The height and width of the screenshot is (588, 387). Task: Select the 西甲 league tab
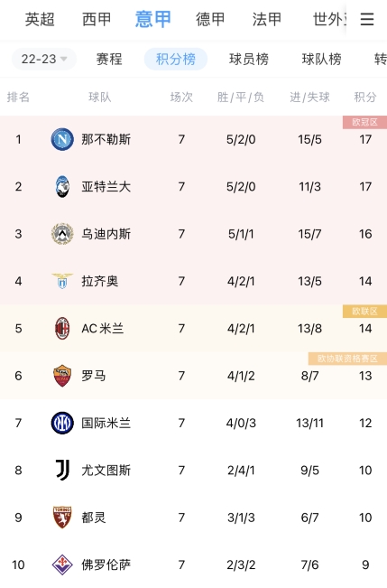coord(97,19)
